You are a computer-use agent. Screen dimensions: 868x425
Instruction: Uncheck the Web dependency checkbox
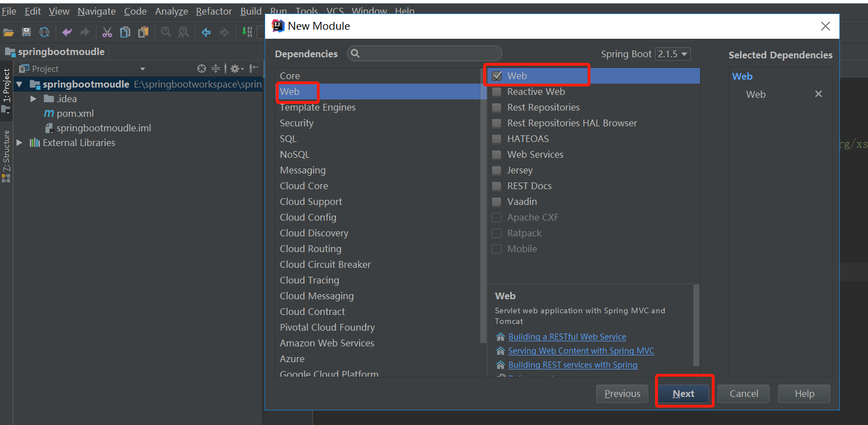(497, 75)
